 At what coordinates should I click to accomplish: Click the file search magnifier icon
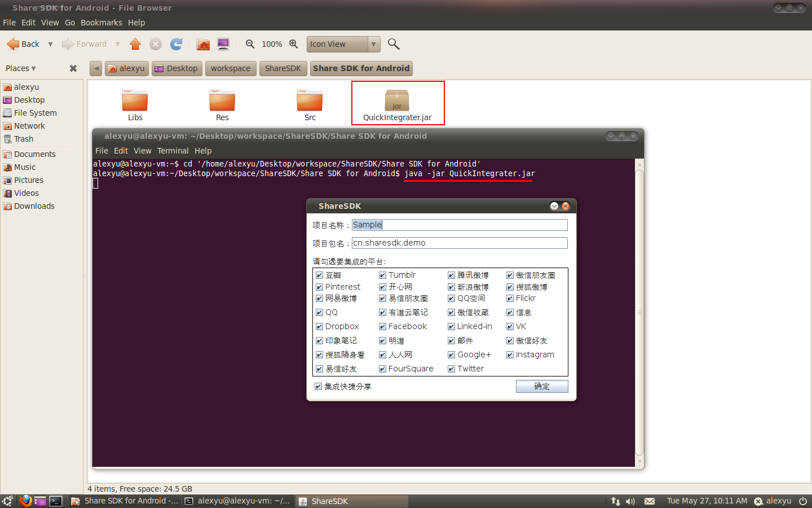pos(394,44)
